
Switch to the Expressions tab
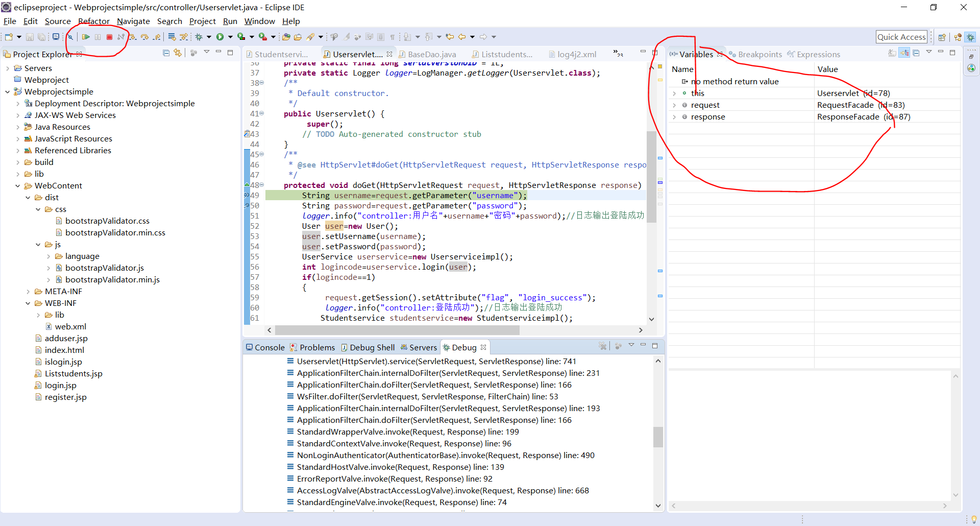[x=814, y=55]
